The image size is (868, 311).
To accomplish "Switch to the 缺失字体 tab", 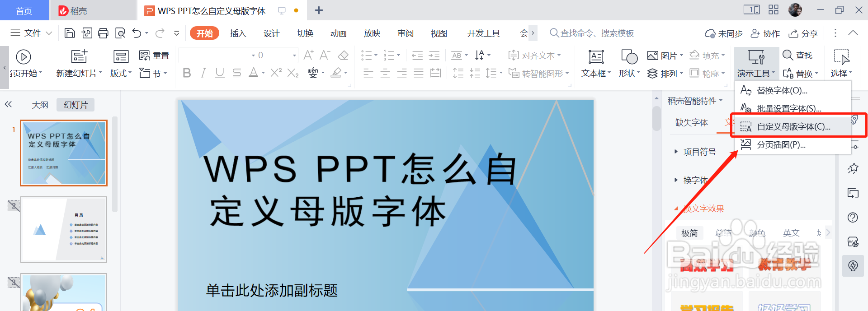I will [x=692, y=122].
